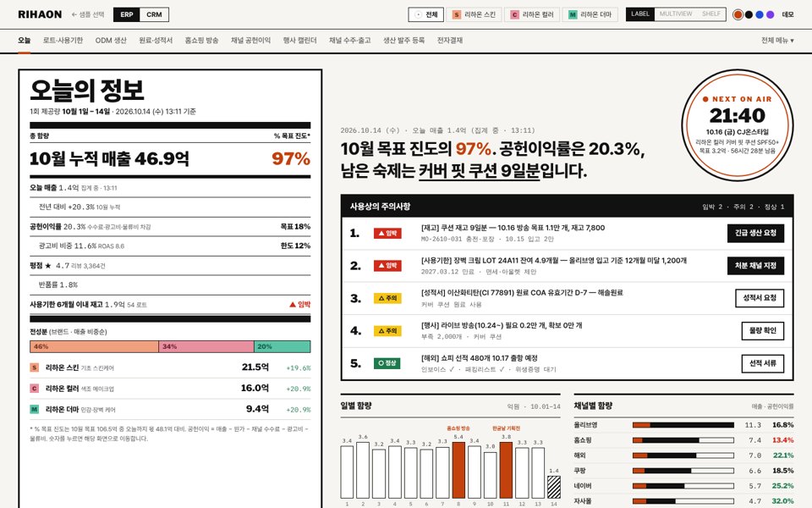This screenshot has width=812, height=508.
Task: Click the NEXT ON AIR 21:40 circle
Action: [x=738, y=125]
